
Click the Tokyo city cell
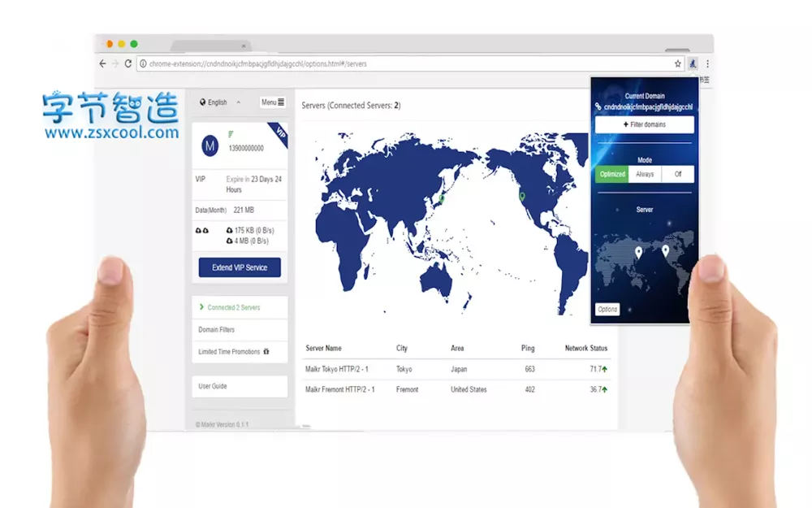tap(404, 369)
